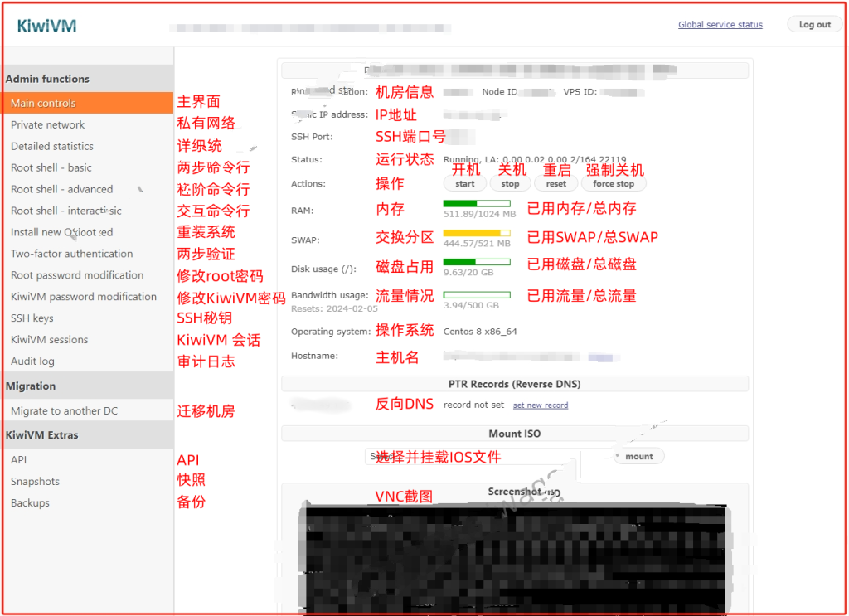
Task: Click set new record link
Action: 540,405
